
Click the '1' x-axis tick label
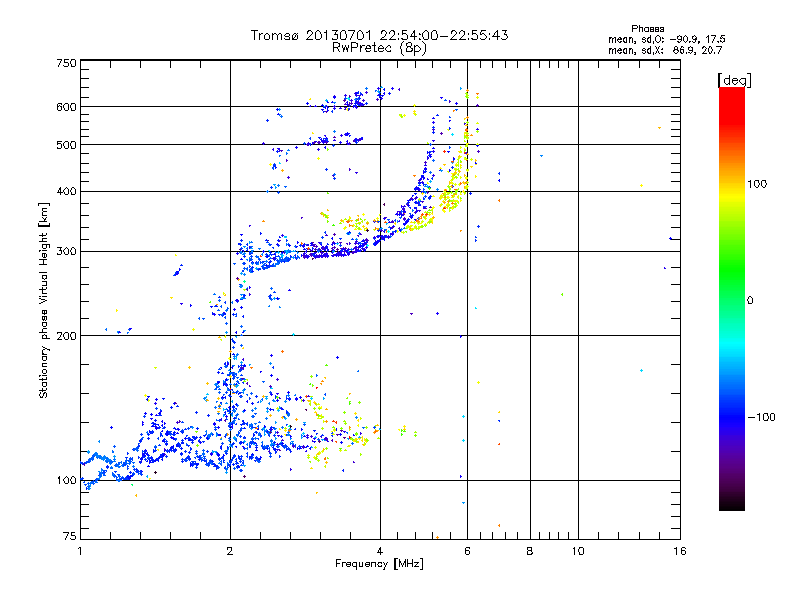click(80, 551)
